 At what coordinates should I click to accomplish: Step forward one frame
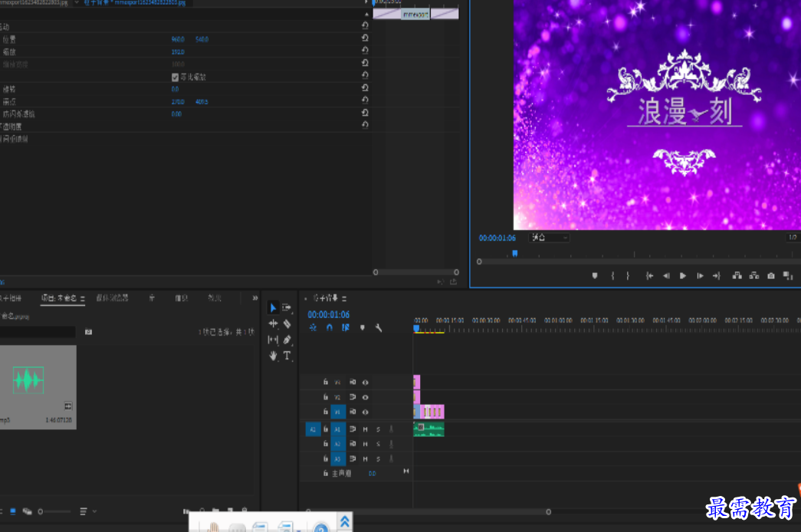click(700, 276)
